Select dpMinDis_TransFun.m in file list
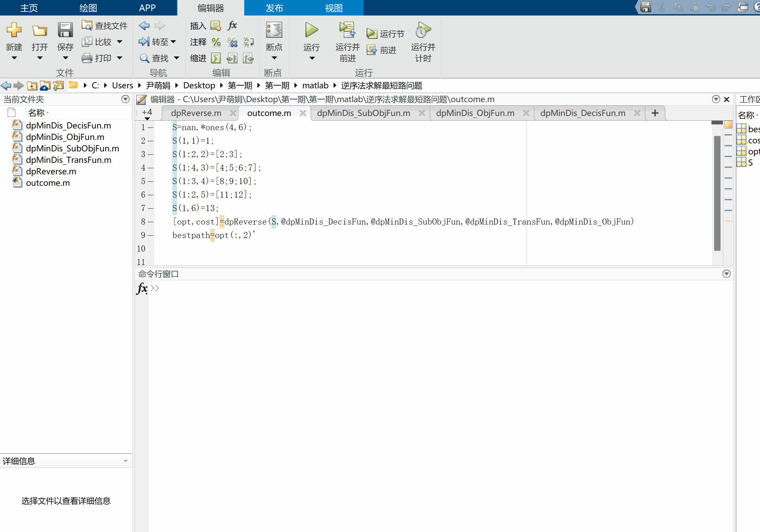This screenshot has width=760, height=532. point(68,160)
